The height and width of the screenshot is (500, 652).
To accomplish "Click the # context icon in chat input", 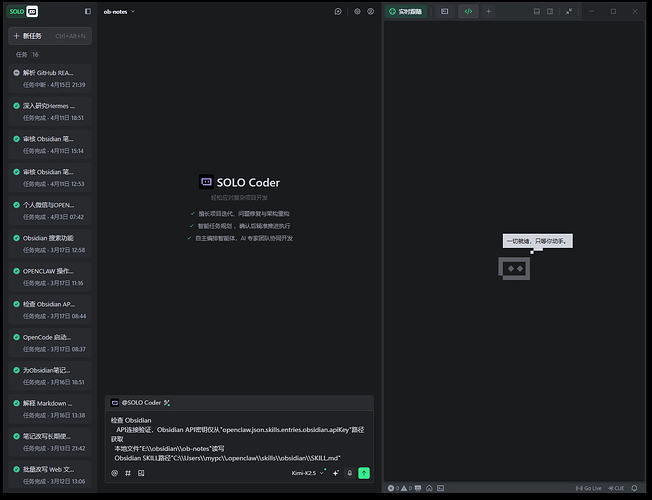I will click(128, 473).
